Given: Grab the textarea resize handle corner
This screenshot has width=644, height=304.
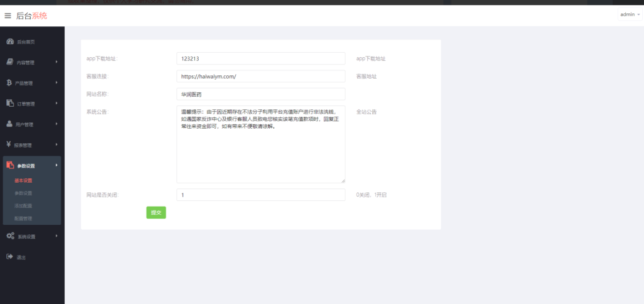Looking at the screenshot, I should coord(343,180).
